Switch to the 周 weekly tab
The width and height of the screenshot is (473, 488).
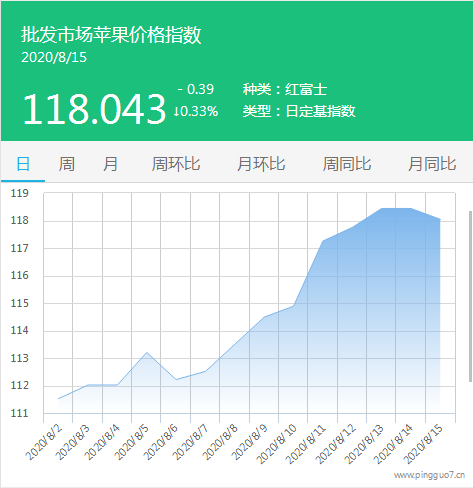pyautogui.click(x=67, y=164)
